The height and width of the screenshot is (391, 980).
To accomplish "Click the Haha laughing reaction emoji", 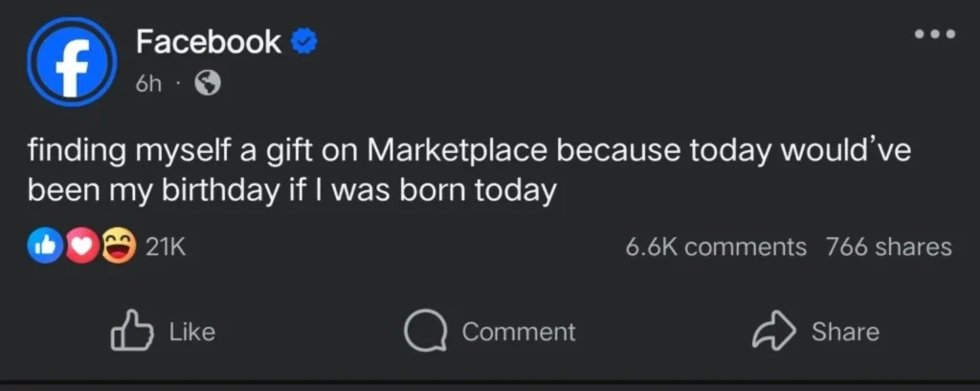I will click(117, 247).
